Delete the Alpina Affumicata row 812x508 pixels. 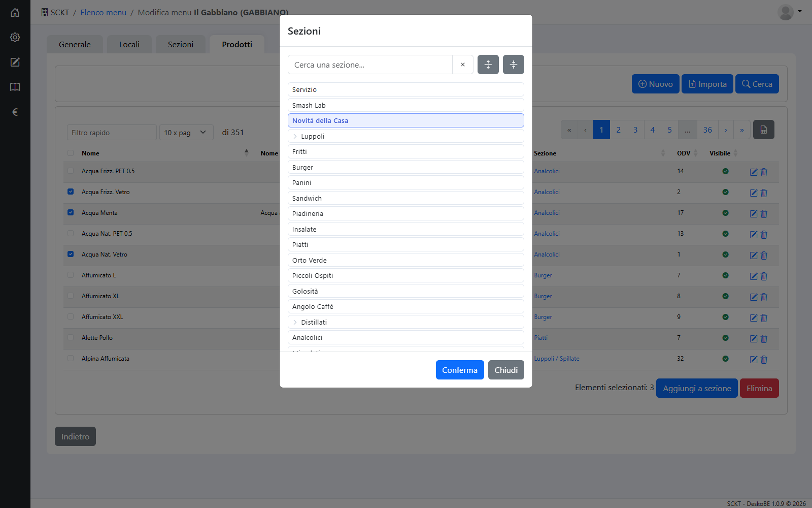pyautogui.click(x=764, y=360)
